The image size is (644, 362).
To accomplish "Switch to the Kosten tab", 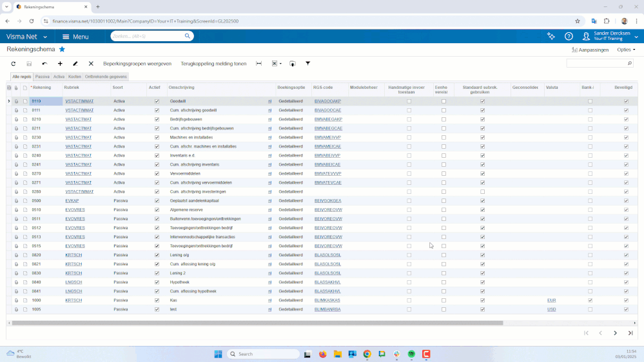I will click(x=75, y=77).
